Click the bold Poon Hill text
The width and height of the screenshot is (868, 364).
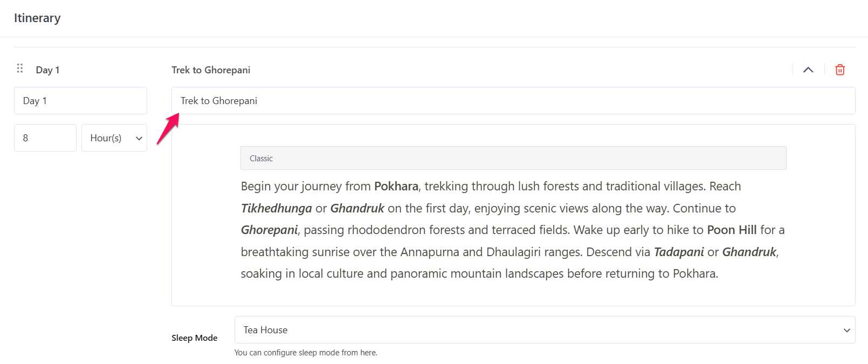[x=732, y=230]
